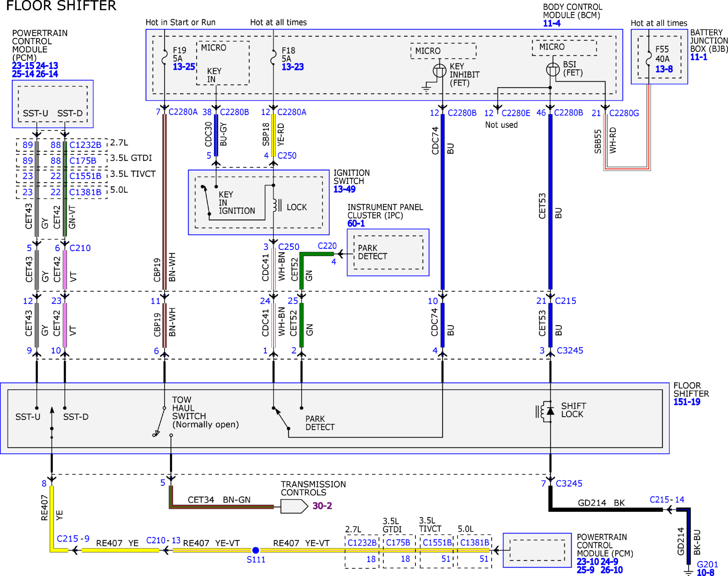
Task: Click the Shift Lock solenoid symbol
Action: click(x=545, y=411)
